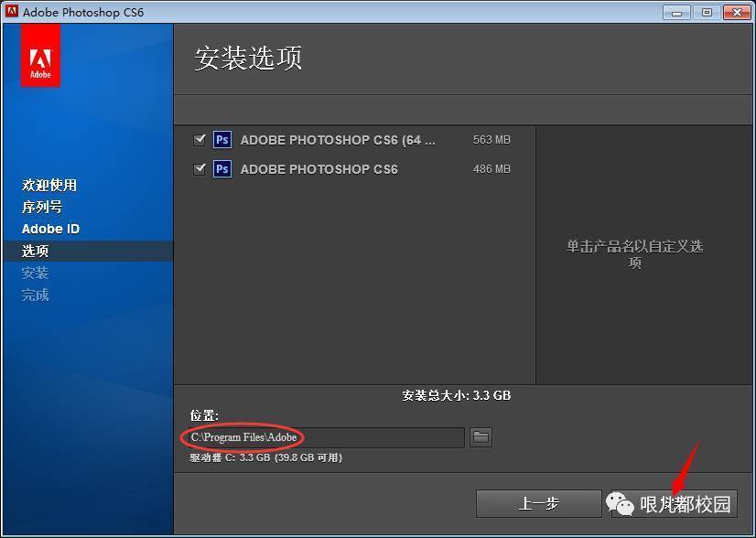Click the title bar Adobe application icon
The width and height of the screenshot is (756, 538).
[12, 12]
